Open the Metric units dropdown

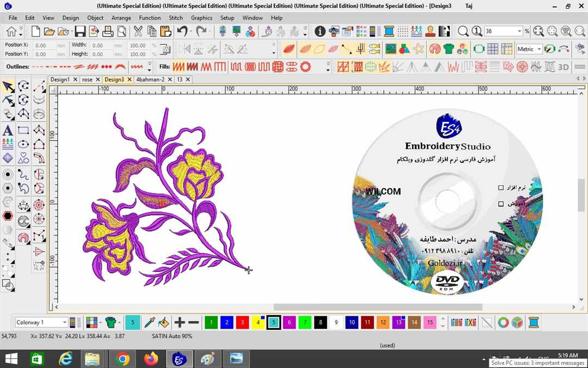click(539, 49)
